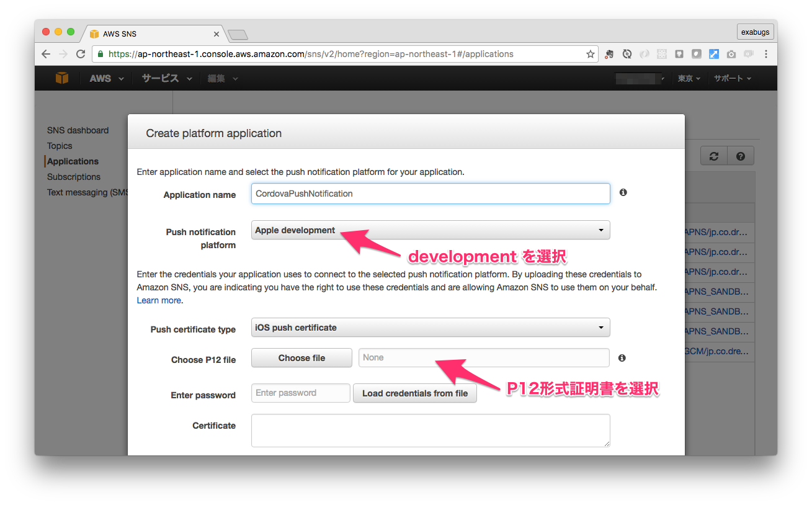Image resolution: width=812 pixels, height=505 pixels.
Task: Open the サポート support dropdown
Action: 733,79
